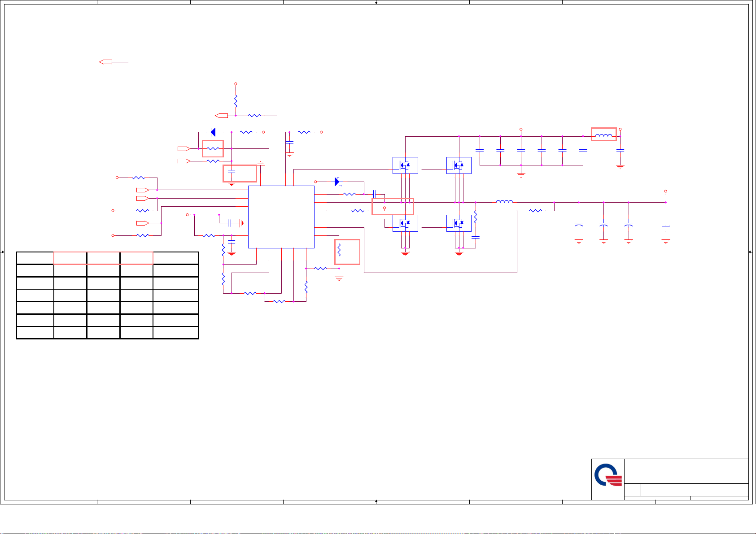Screen dimensions: 756x534
Task: Select the final output capacitor under the output terminal
Action: coord(666,225)
